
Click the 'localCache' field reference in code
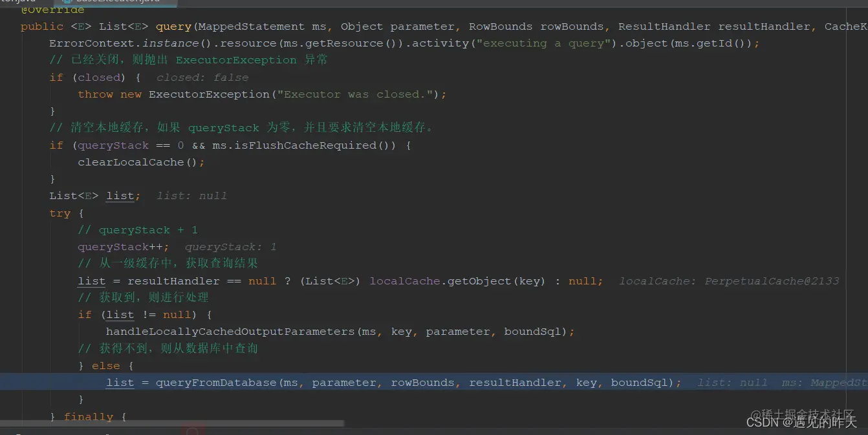(405, 281)
